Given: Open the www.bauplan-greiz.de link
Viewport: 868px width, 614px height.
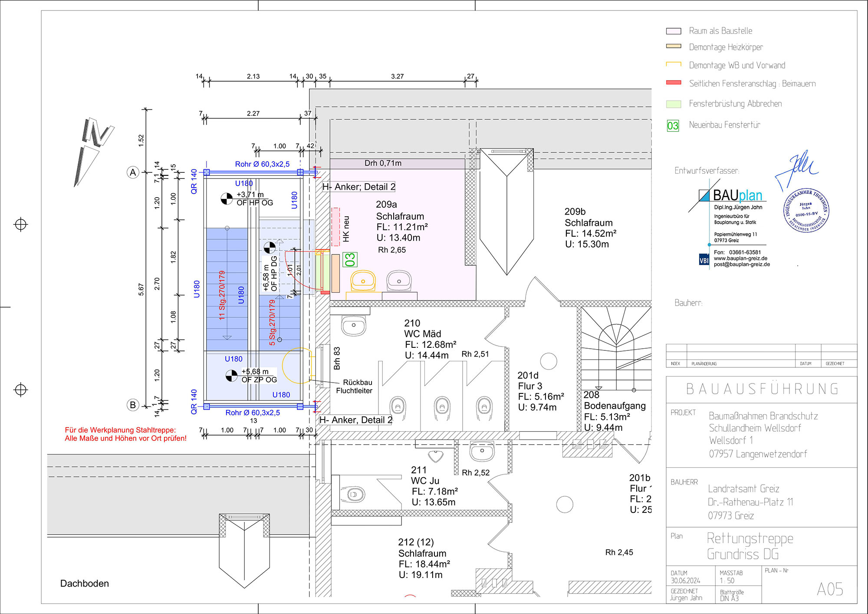Looking at the screenshot, I should [740, 258].
